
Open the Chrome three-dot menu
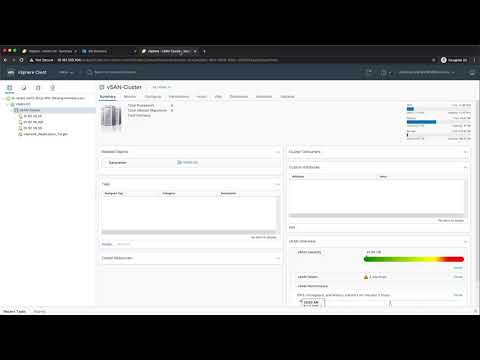pos(474,60)
